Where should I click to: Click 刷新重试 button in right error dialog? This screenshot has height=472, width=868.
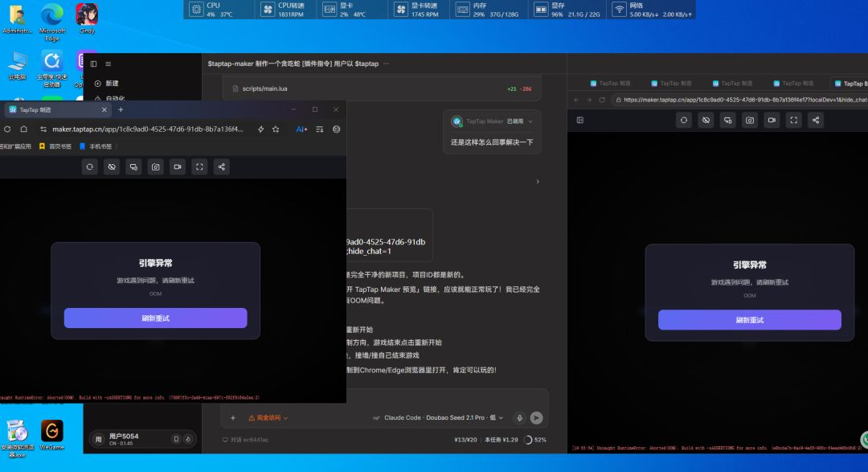(x=750, y=320)
